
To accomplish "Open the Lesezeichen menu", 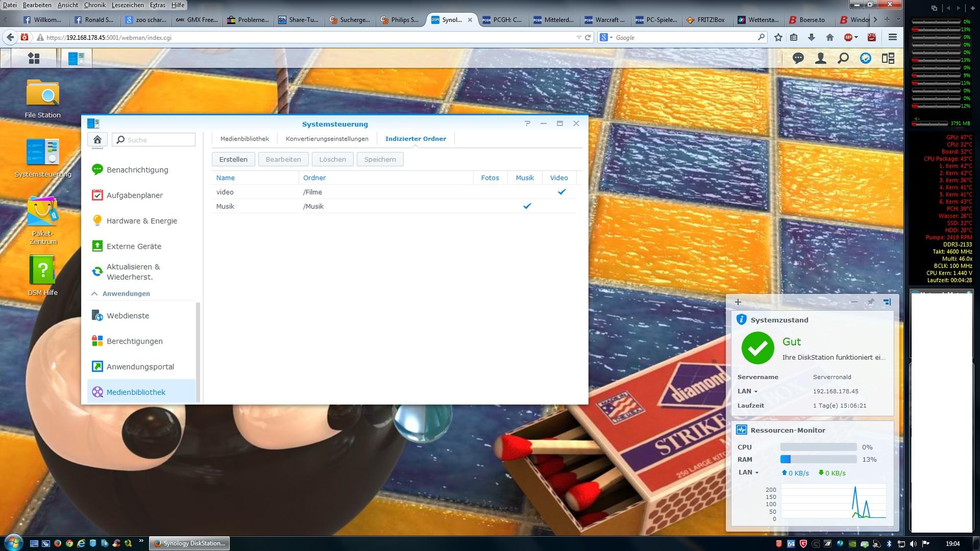I will [x=127, y=5].
